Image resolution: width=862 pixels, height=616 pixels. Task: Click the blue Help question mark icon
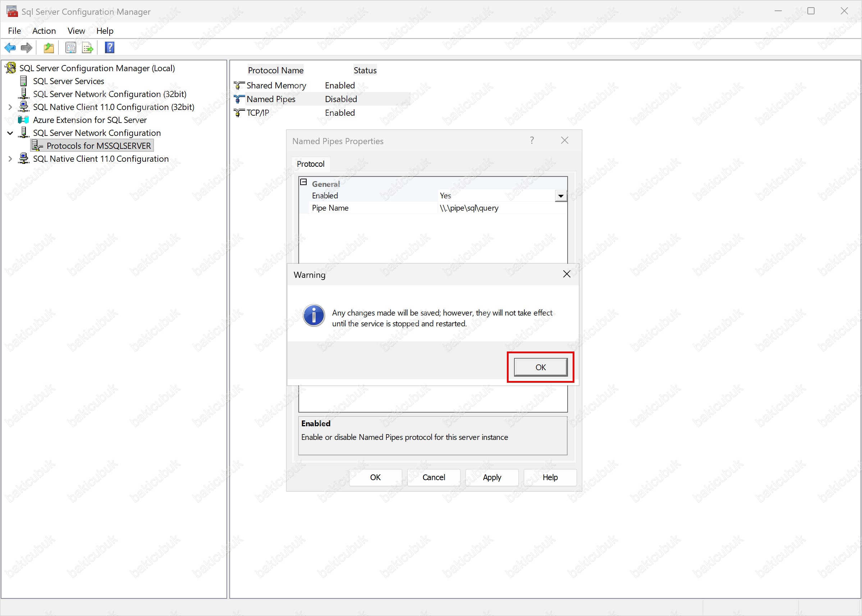[110, 48]
